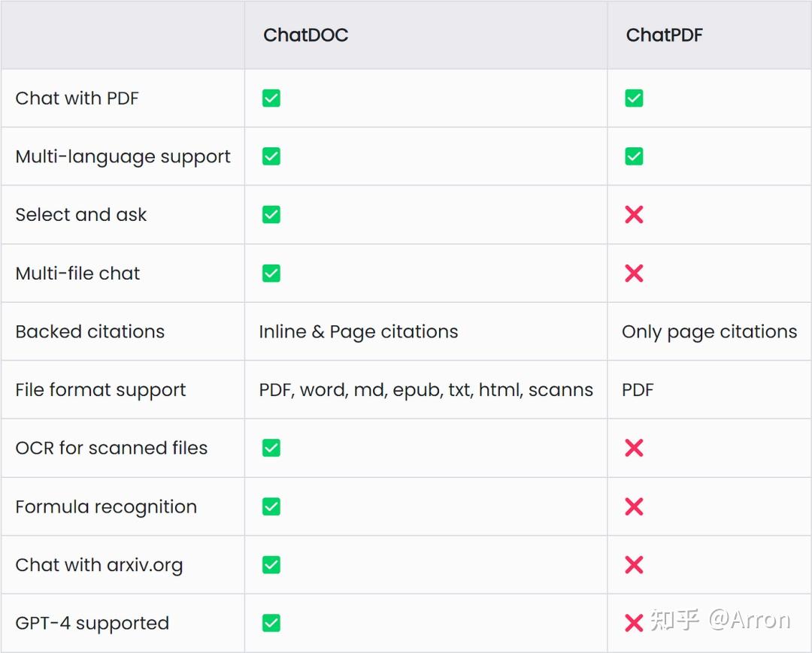Click the Backed citations row label
The height and width of the screenshot is (653, 812).
(89, 331)
